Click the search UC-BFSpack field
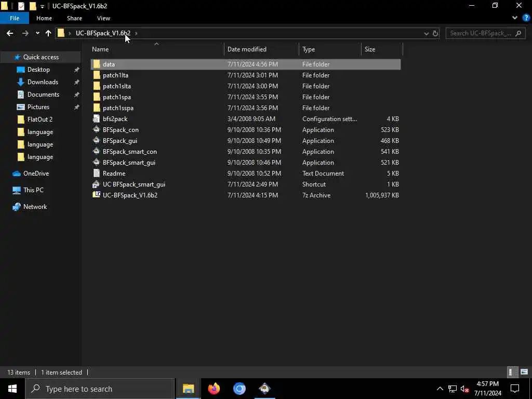This screenshot has width=532, height=399. click(x=486, y=33)
